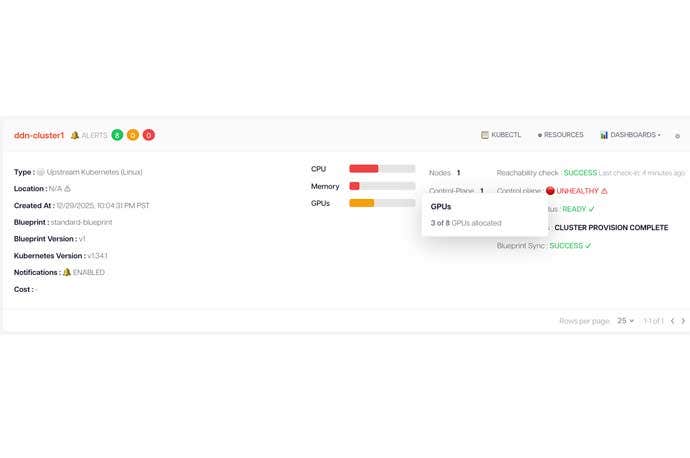Click the CPU usage bar

click(x=381, y=169)
